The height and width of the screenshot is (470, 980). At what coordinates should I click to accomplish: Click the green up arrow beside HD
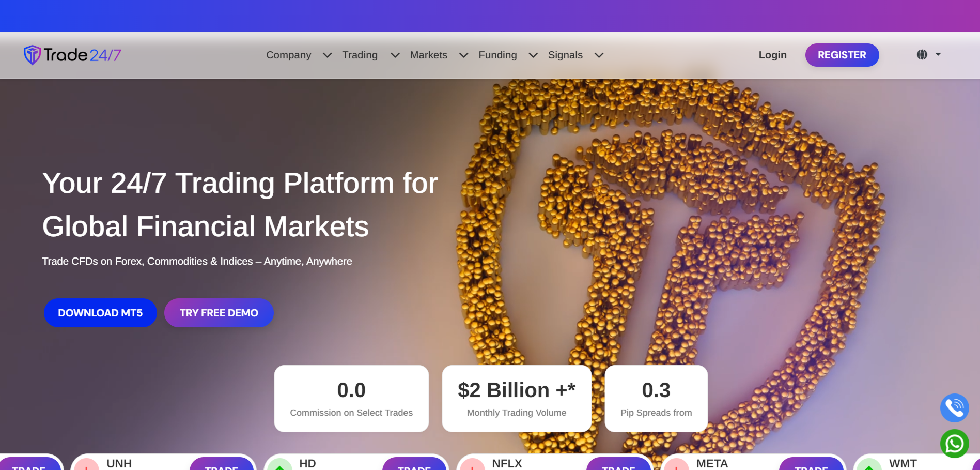(x=279, y=465)
